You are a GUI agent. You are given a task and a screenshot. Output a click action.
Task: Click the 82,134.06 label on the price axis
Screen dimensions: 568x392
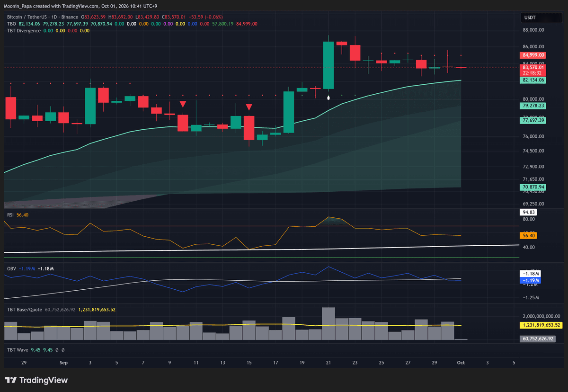pyautogui.click(x=533, y=80)
